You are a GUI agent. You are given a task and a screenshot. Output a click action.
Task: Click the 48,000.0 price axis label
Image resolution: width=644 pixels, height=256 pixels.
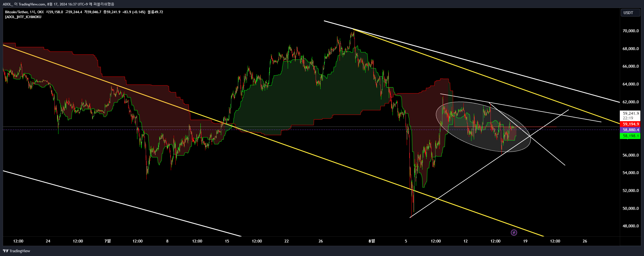[x=630, y=226]
